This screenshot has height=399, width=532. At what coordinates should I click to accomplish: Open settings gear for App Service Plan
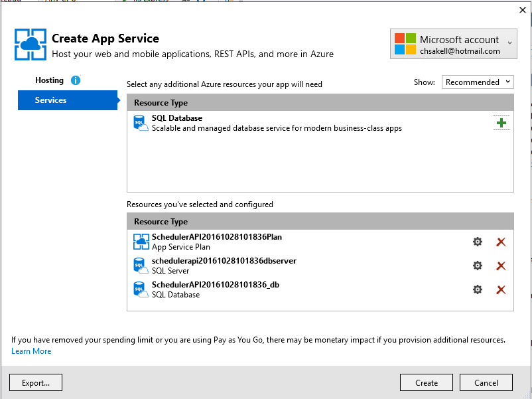point(477,242)
